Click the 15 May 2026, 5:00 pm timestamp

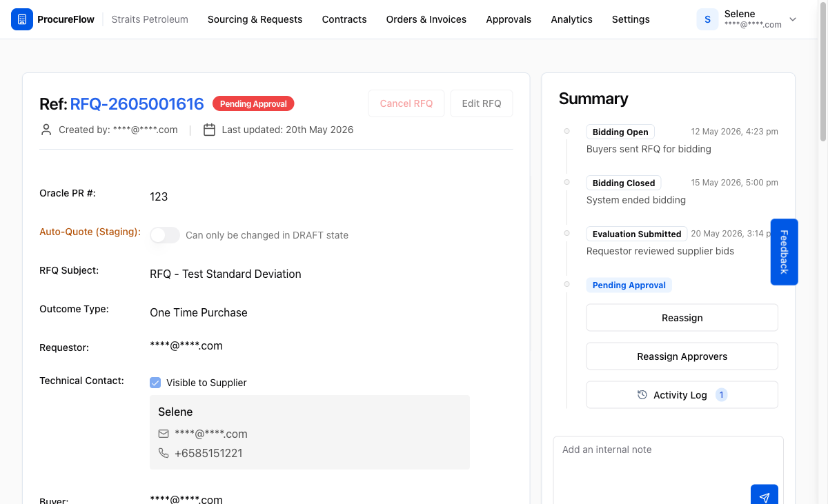click(735, 183)
